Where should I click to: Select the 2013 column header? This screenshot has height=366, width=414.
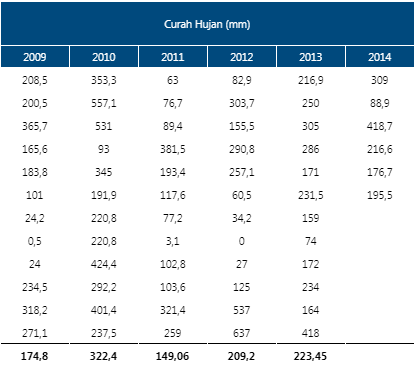[311, 57]
